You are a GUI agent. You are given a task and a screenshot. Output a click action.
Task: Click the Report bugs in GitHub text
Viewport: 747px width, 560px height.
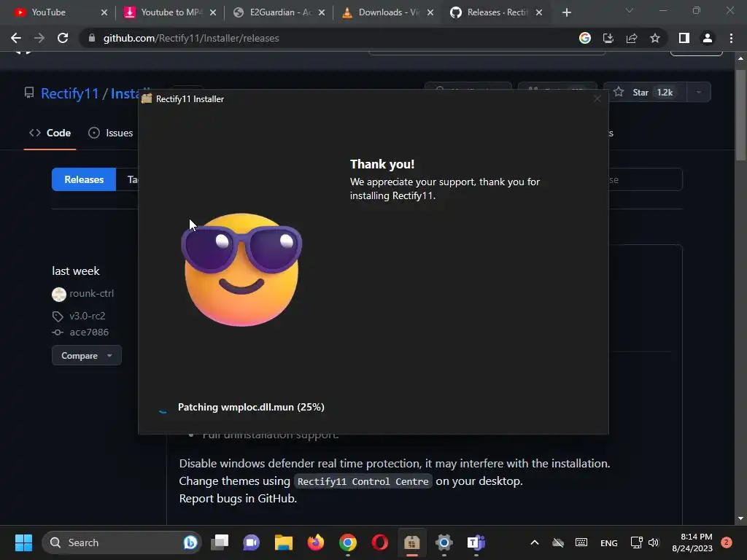point(238,499)
